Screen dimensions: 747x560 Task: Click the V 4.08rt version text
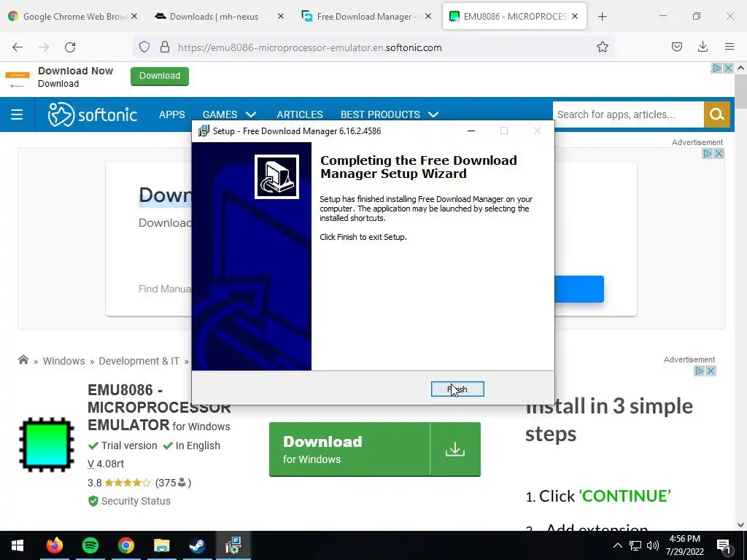tap(106, 464)
